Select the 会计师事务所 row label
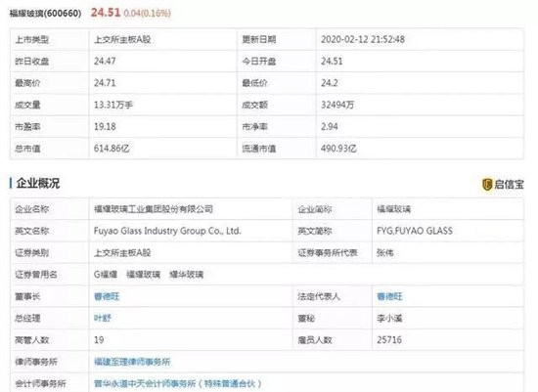 pos(40,383)
